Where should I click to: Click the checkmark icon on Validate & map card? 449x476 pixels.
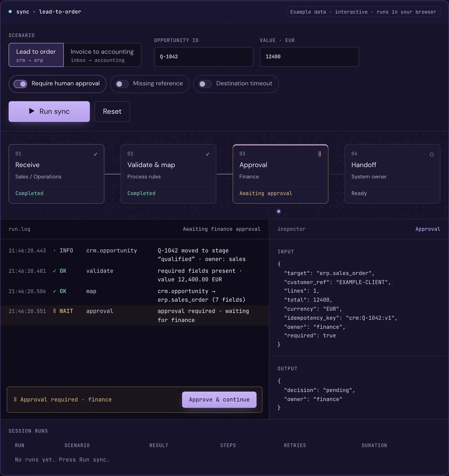(208, 154)
